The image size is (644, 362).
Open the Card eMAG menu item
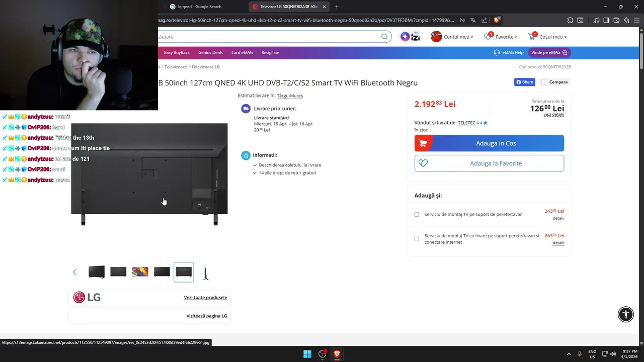point(242,52)
